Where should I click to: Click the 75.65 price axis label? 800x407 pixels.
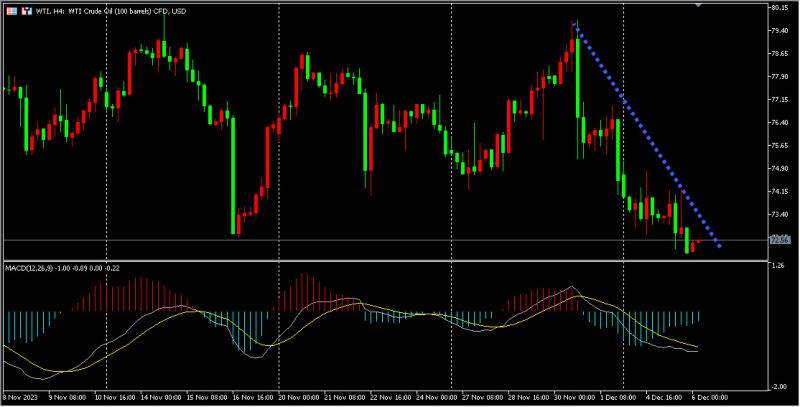(x=780, y=145)
